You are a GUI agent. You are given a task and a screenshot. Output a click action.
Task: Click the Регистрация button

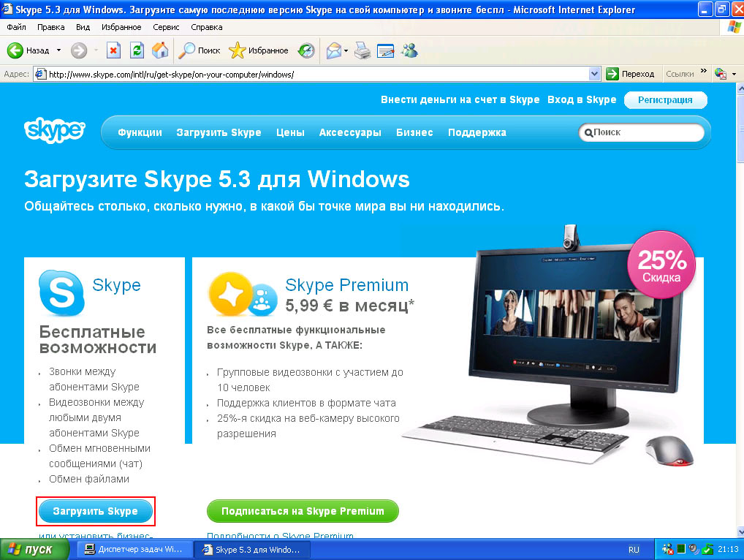click(x=665, y=100)
